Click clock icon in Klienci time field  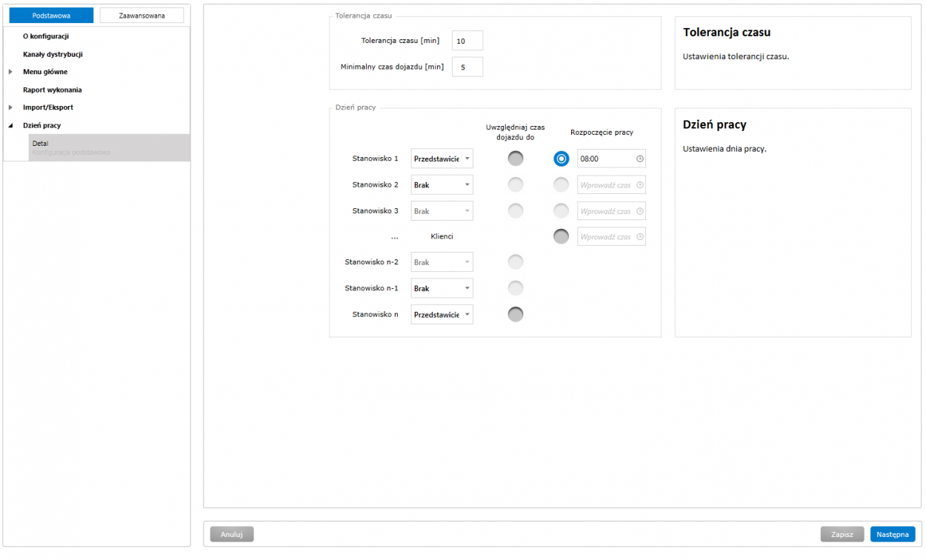(640, 237)
